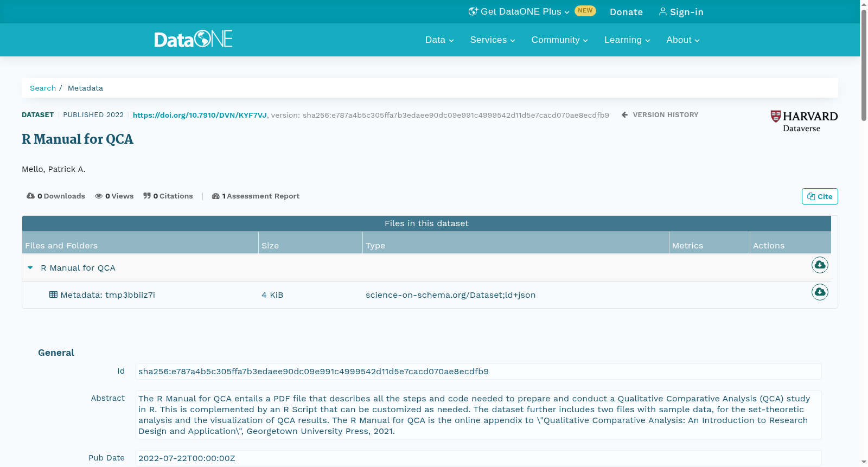Click the Sign-in user icon
The image size is (868, 467).
(x=663, y=11)
